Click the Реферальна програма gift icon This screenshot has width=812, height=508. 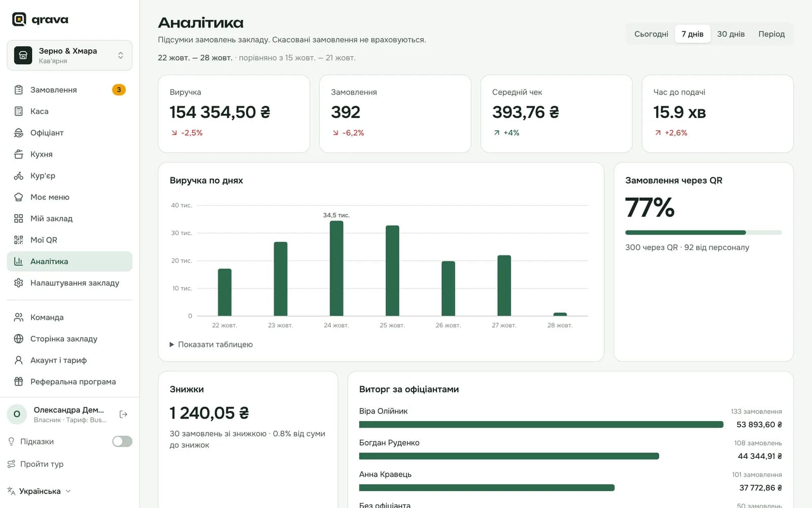pyautogui.click(x=19, y=382)
